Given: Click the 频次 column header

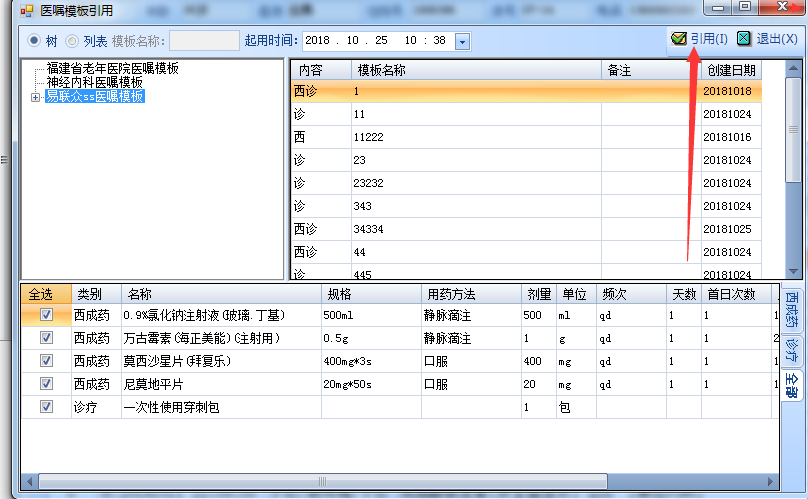Looking at the screenshot, I should (631, 294).
